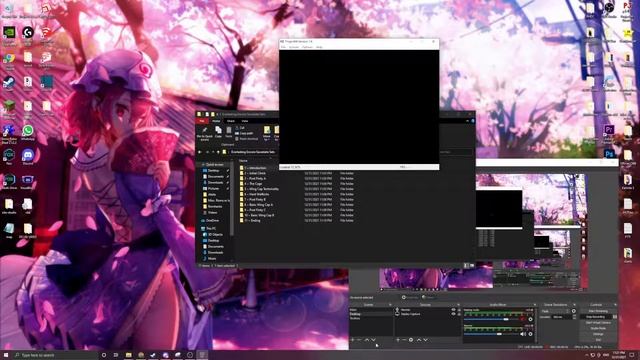Open File menu in the emulator window

pyautogui.click(x=283, y=47)
